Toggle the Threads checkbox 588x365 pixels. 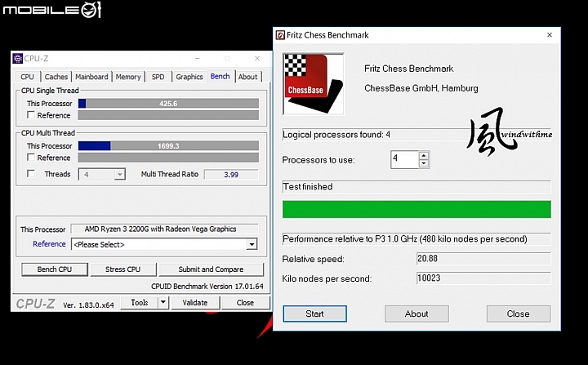(x=31, y=174)
